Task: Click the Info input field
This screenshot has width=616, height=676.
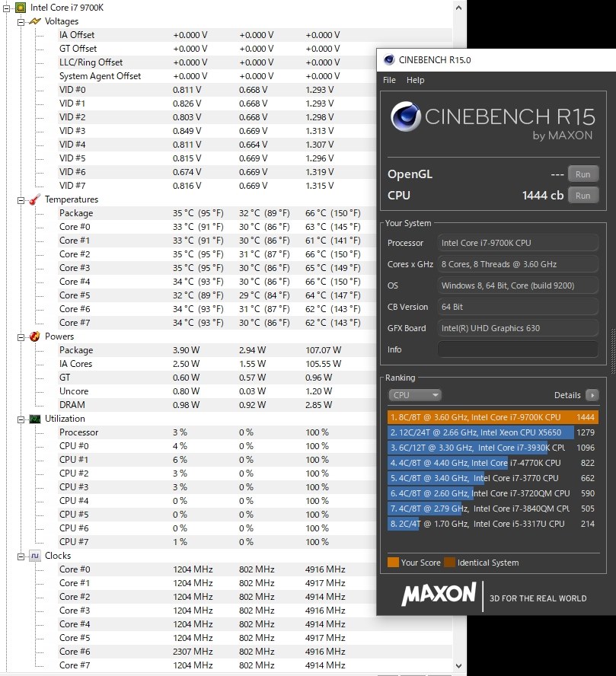Action: (518, 349)
